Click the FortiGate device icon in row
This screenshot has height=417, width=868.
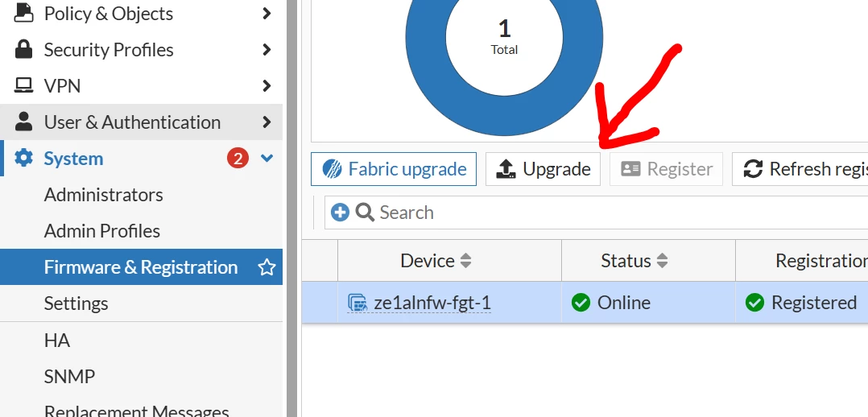coord(358,303)
